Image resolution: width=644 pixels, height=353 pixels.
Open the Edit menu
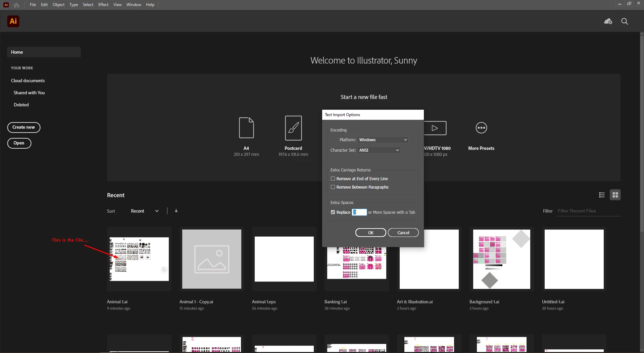coord(44,5)
